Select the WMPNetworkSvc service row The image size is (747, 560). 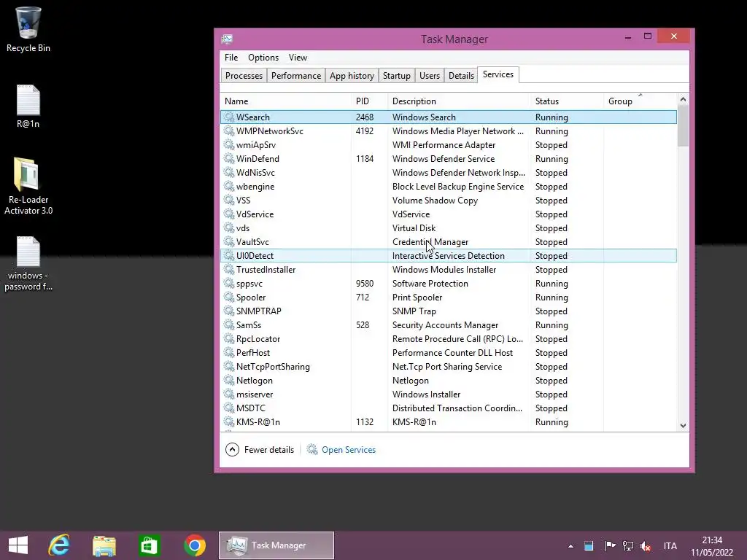coord(449,131)
